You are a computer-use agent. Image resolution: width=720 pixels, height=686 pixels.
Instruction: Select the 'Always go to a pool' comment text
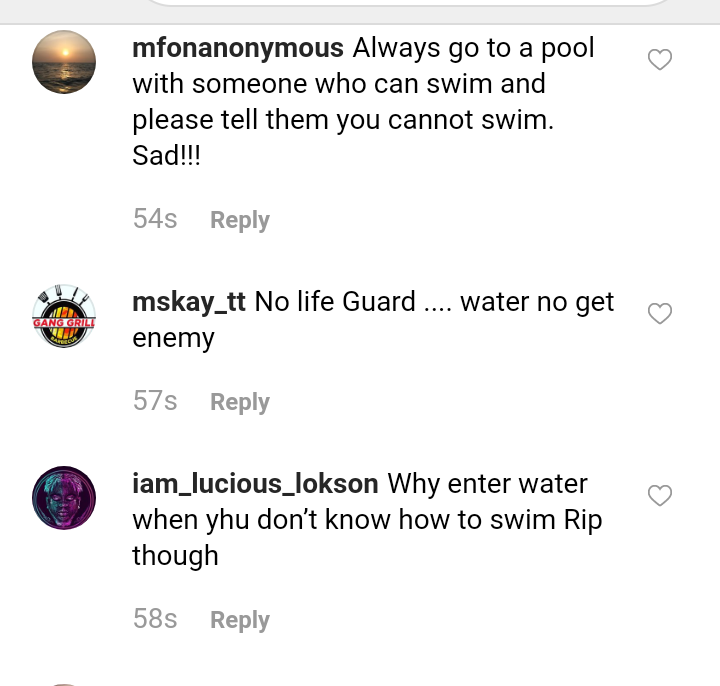tap(363, 101)
